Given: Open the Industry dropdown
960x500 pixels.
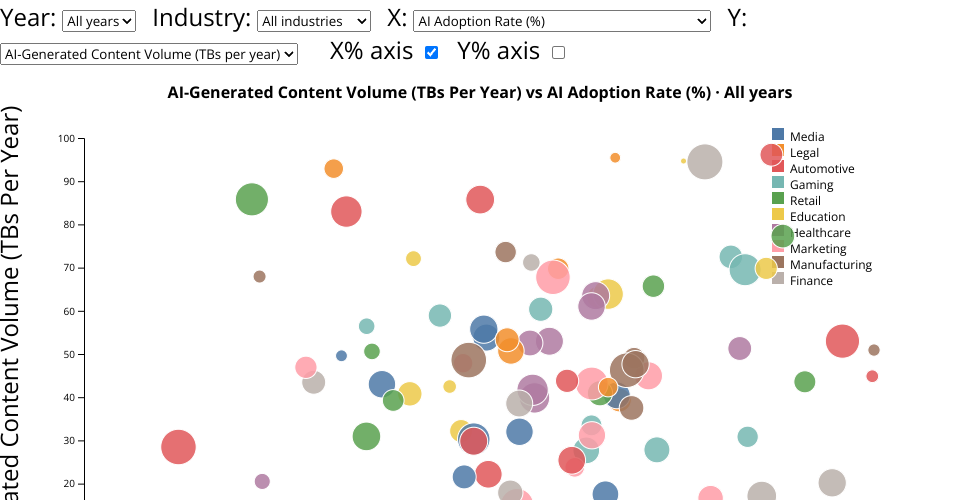Looking at the screenshot, I should pyautogui.click(x=313, y=21).
